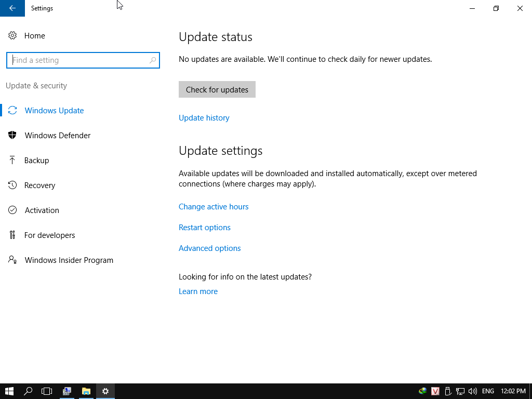Click the USB safely remove tray icon
Screen dimensions: 532x399
(x=448, y=391)
